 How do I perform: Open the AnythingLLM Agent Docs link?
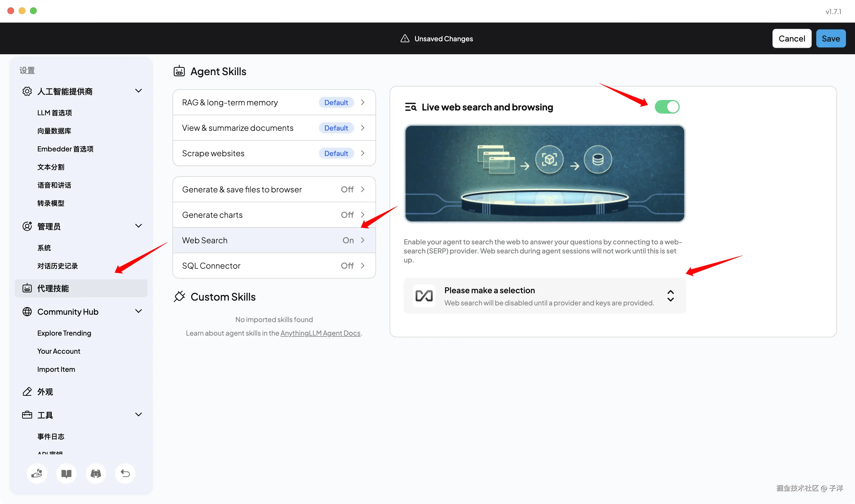pos(320,333)
